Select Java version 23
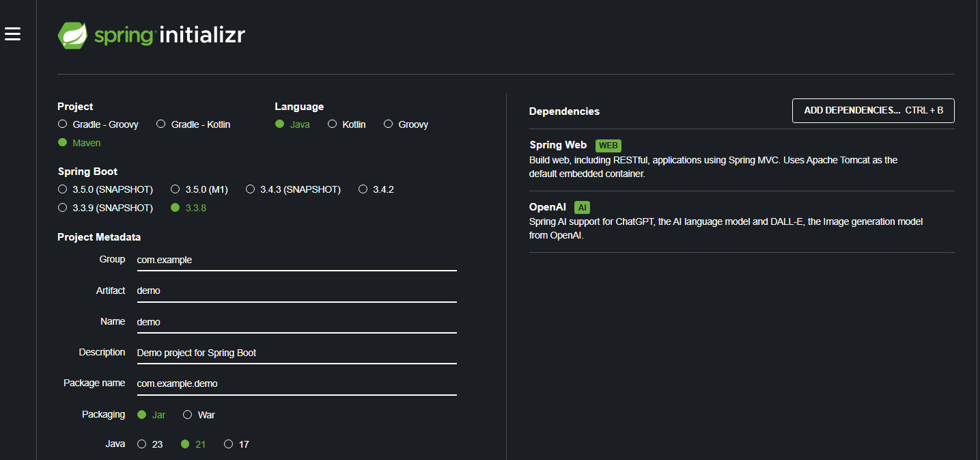This screenshot has height=460, width=980. (142, 444)
